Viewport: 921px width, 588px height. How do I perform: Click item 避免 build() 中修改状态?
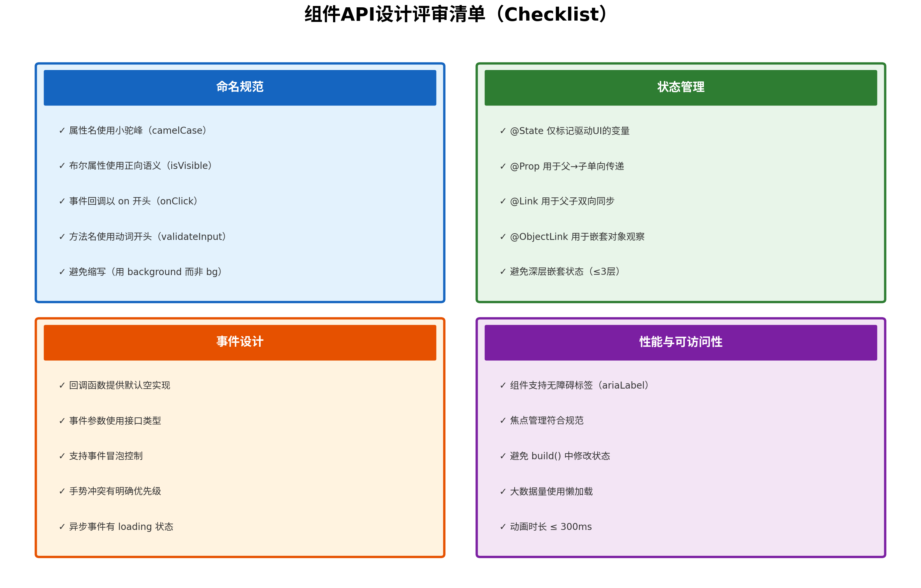click(x=555, y=456)
